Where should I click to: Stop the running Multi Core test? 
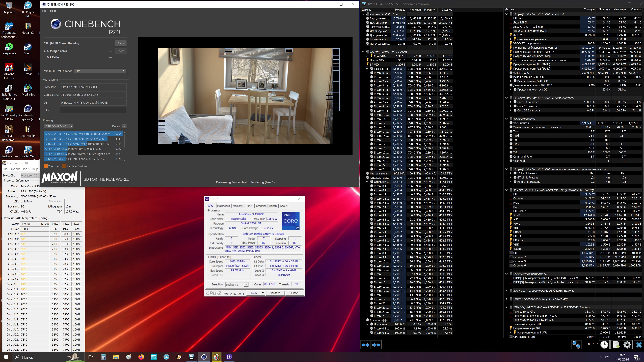point(121,43)
